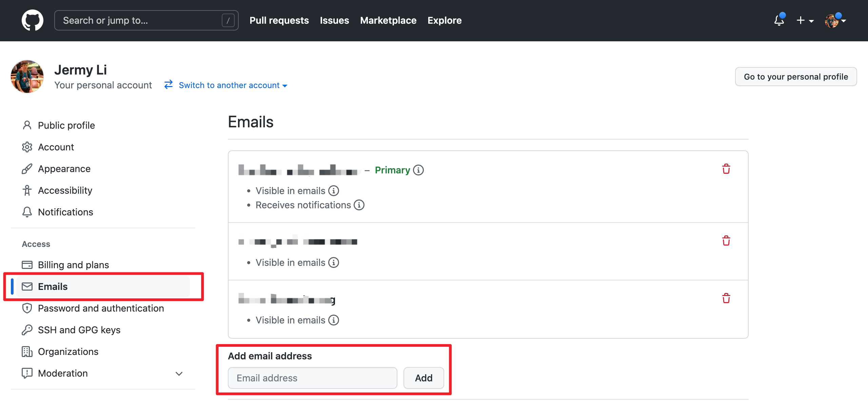Open the Issues page
Image resolution: width=868 pixels, height=401 pixels.
tap(334, 20)
